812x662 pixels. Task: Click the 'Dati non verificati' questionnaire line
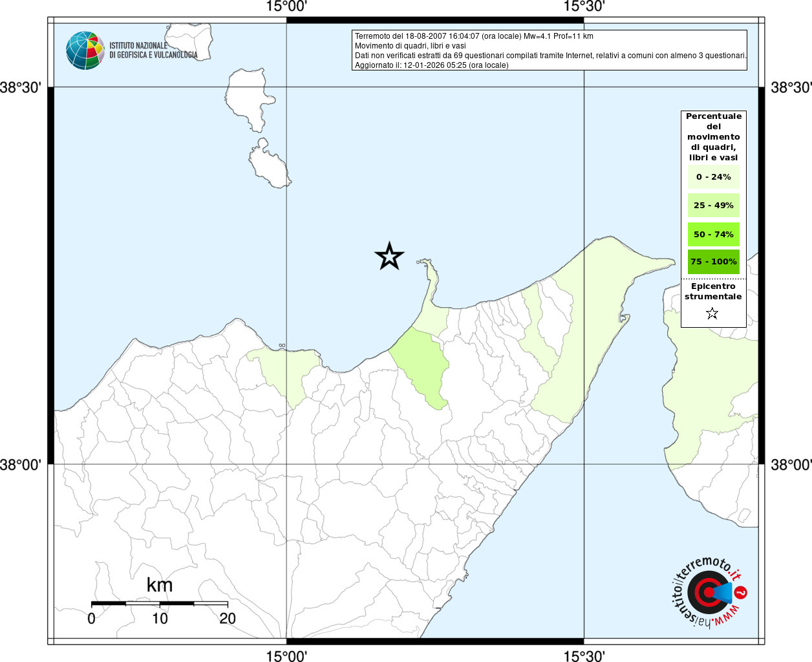(x=551, y=56)
